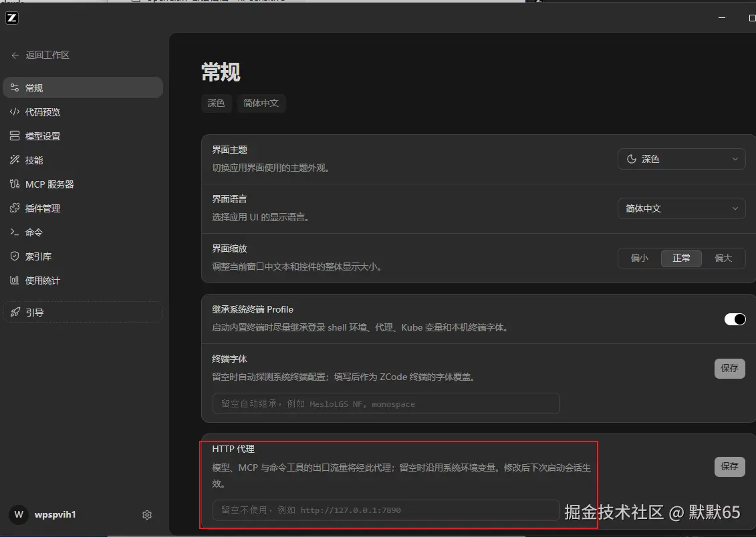Save the HTTP 代理 setting
This screenshot has height=537, width=756.
729,467
